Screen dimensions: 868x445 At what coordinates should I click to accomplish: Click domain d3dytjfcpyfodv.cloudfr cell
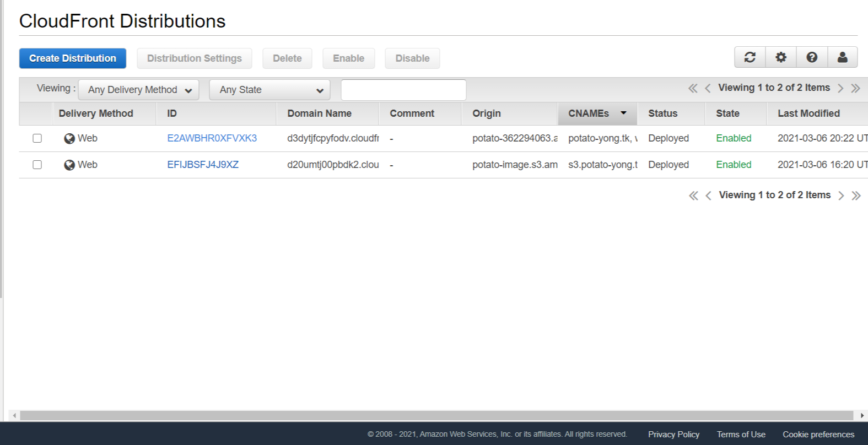(x=333, y=138)
